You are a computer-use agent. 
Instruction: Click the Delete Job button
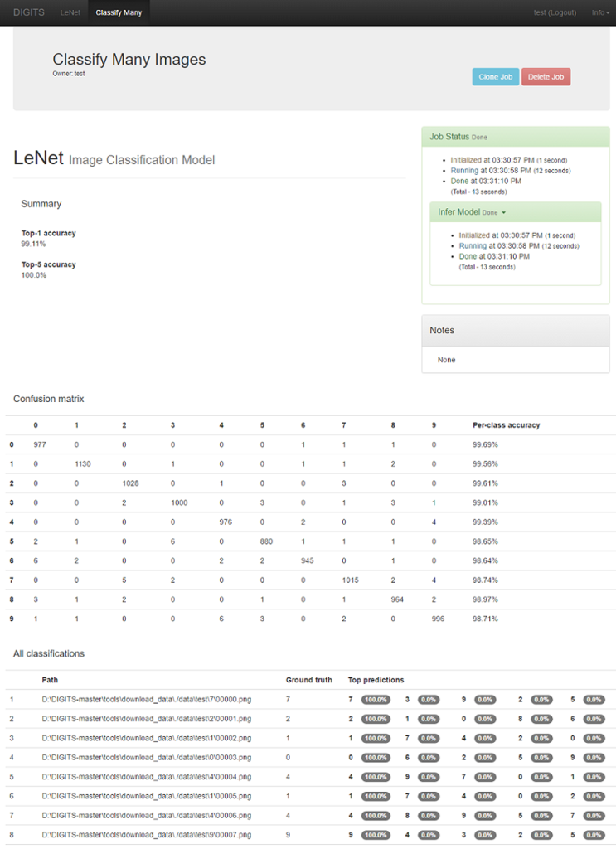pyautogui.click(x=546, y=77)
